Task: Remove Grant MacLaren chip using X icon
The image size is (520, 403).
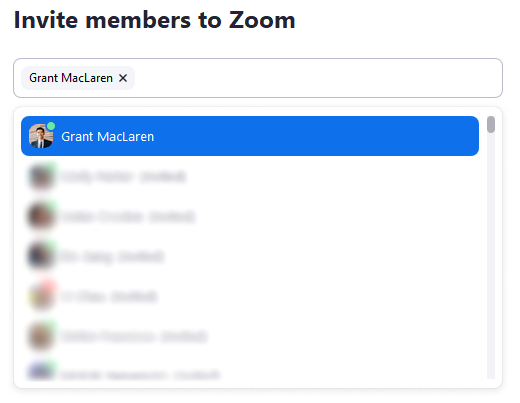Action: [x=123, y=78]
